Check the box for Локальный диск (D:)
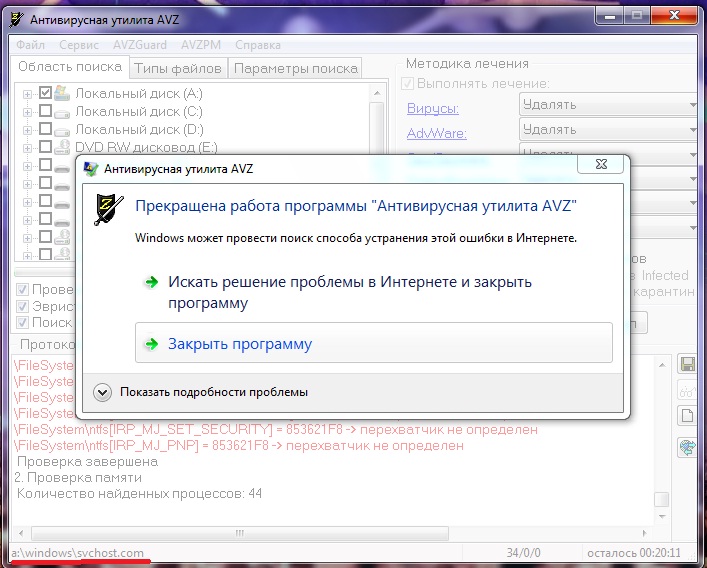Screen dimensions: 707x568 [x=45, y=128]
